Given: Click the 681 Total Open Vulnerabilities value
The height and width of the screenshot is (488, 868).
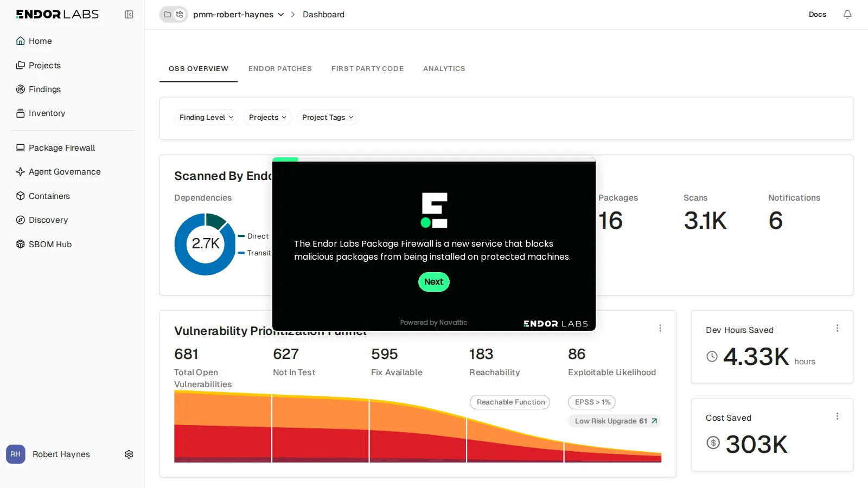Looking at the screenshot, I should (x=187, y=354).
